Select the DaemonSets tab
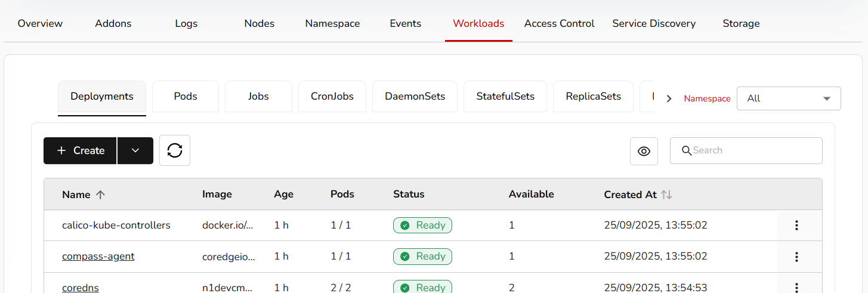 [415, 97]
